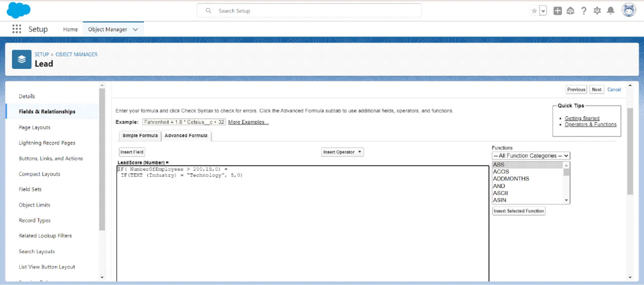Viewport: 644px width, 285px height.
Task: Open the Notifications bell icon
Action: [x=610, y=11]
